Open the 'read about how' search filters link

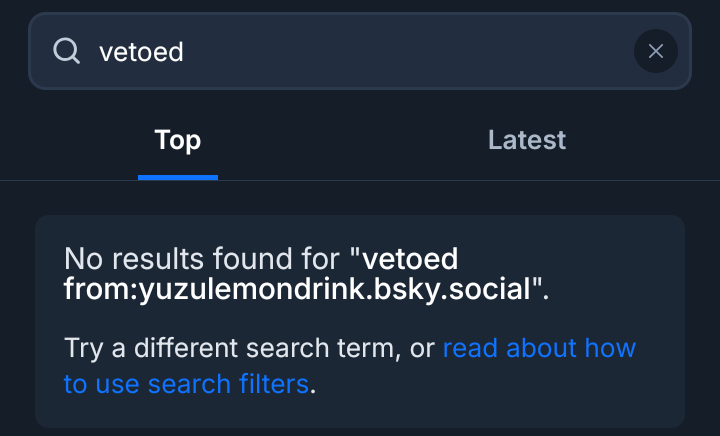point(539,348)
